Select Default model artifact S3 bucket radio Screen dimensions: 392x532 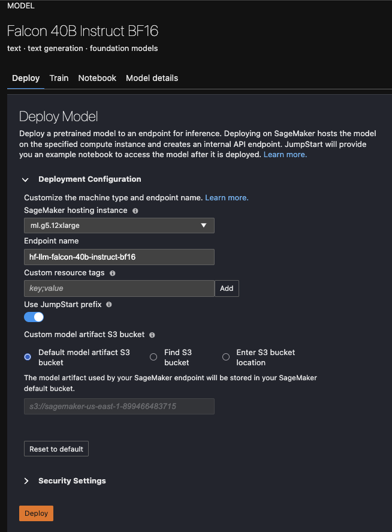[x=28, y=357]
